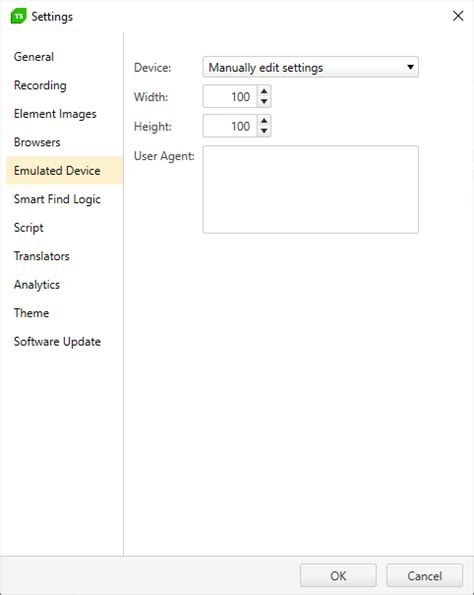Image resolution: width=474 pixels, height=595 pixels.
Task: Decrease Width with the down arrow
Action: pos(264,102)
